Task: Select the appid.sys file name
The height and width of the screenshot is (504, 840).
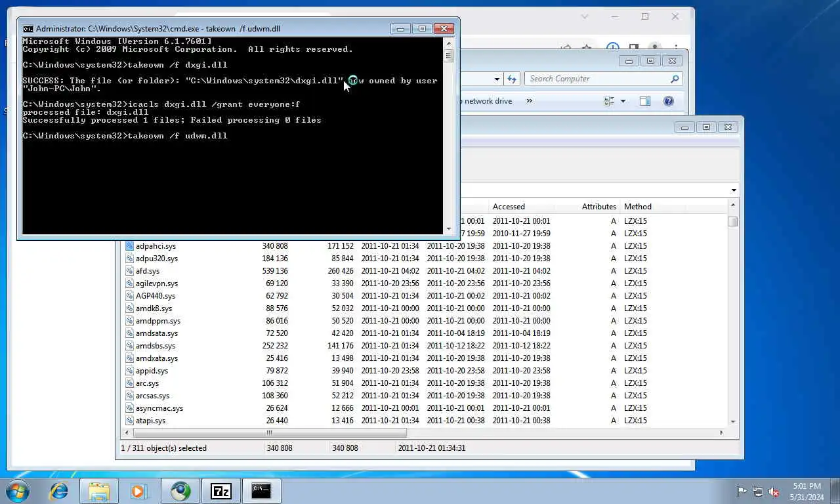Action: coord(152,371)
